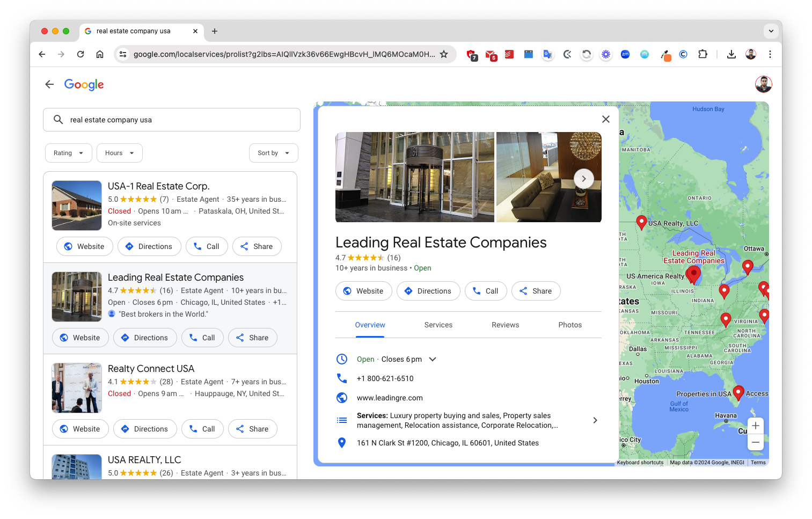Click back arrow next to Google logo
This screenshot has height=519, width=812.
point(49,84)
